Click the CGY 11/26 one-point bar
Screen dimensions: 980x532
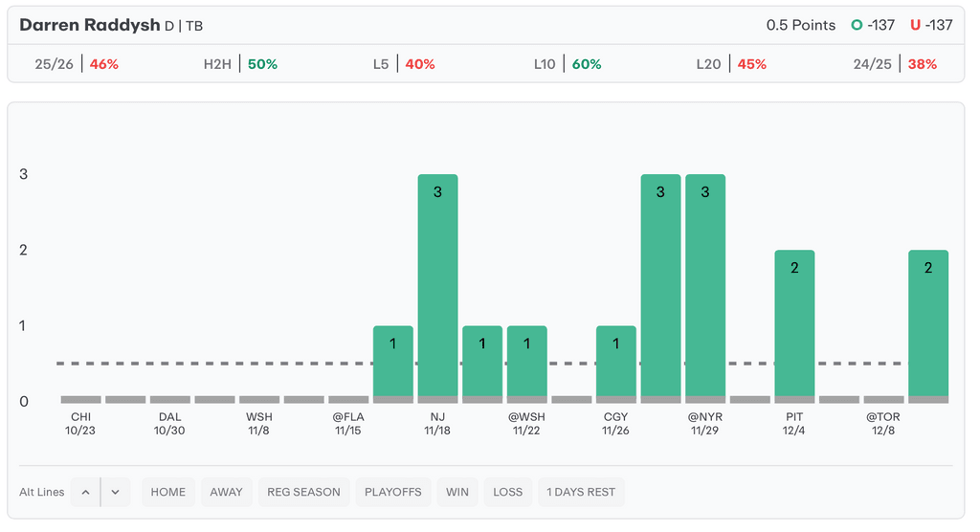coord(616,363)
